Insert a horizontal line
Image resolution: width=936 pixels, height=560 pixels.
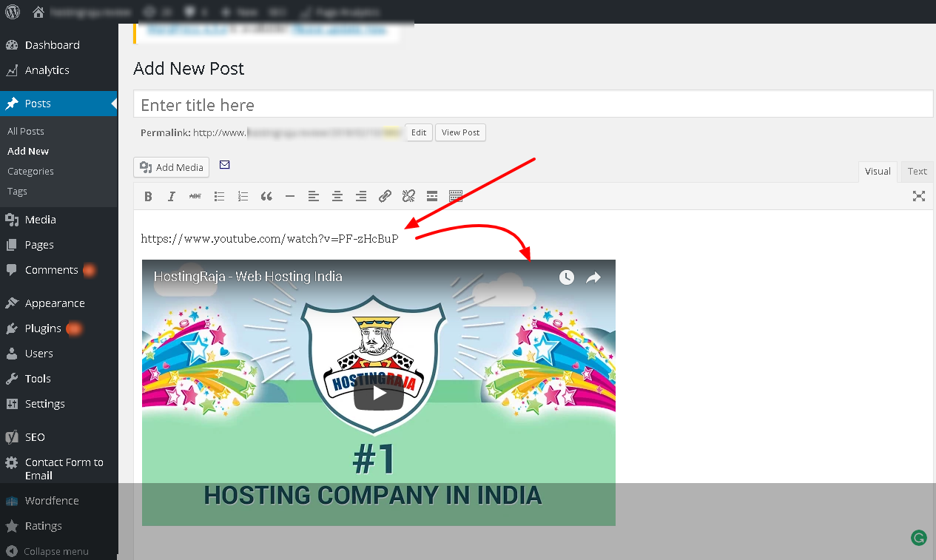pyautogui.click(x=290, y=196)
